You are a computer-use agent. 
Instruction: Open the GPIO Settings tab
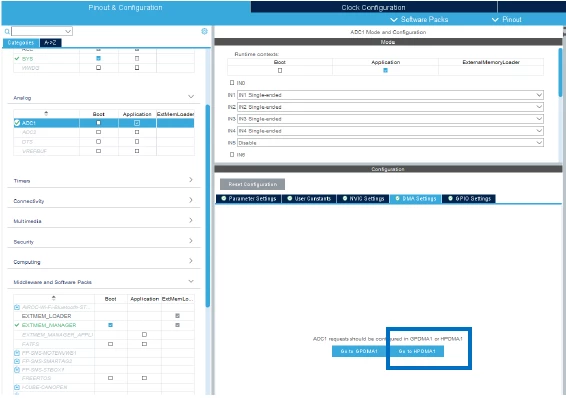click(469, 198)
